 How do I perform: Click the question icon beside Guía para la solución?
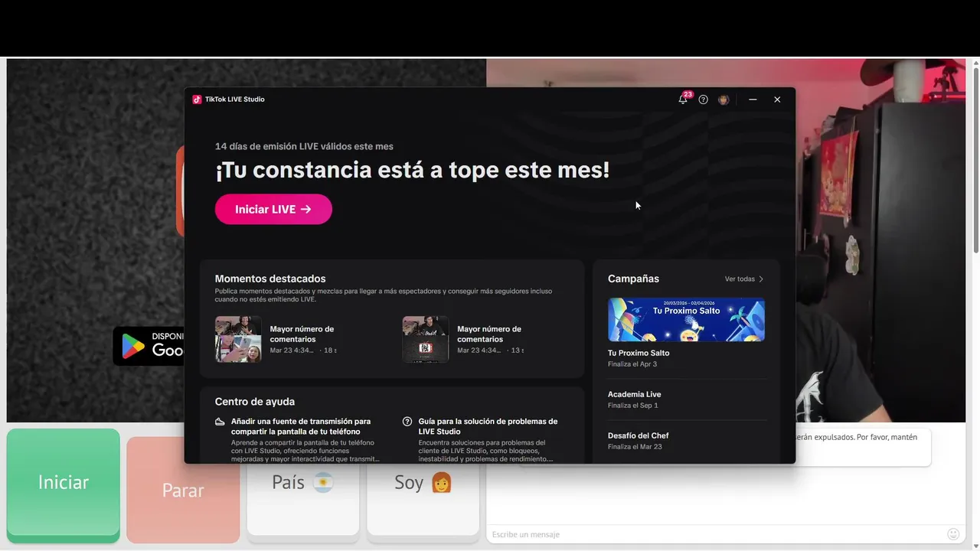tap(407, 422)
